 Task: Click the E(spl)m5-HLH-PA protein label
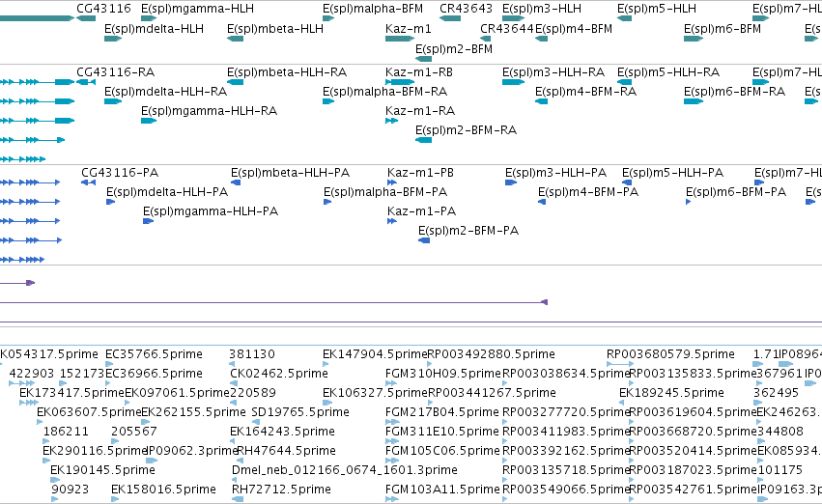pos(672,173)
